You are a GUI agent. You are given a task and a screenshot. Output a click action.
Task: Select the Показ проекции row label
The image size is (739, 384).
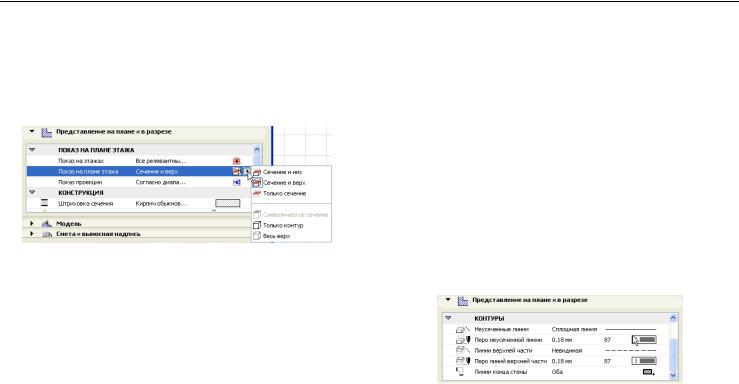[x=80, y=182]
